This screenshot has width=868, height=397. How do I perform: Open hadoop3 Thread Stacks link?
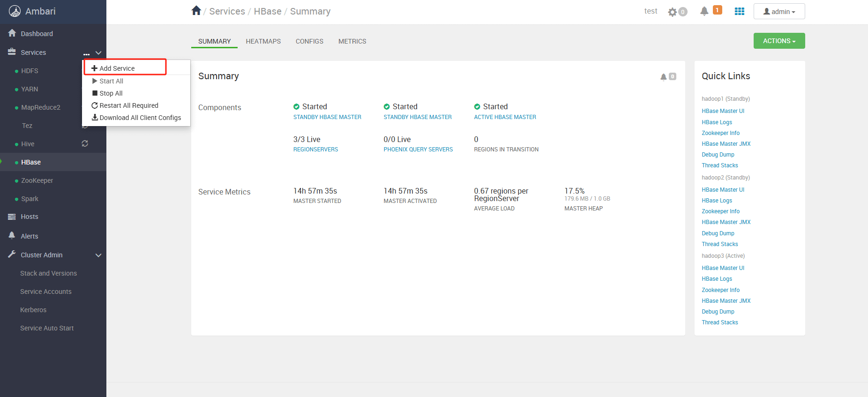pyautogui.click(x=719, y=322)
